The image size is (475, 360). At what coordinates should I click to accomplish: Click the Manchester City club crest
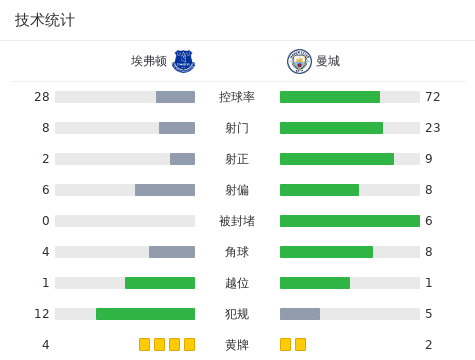click(x=299, y=61)
